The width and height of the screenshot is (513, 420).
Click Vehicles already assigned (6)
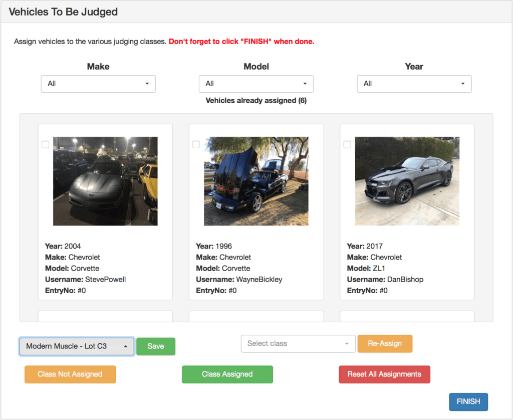(256, 100)
